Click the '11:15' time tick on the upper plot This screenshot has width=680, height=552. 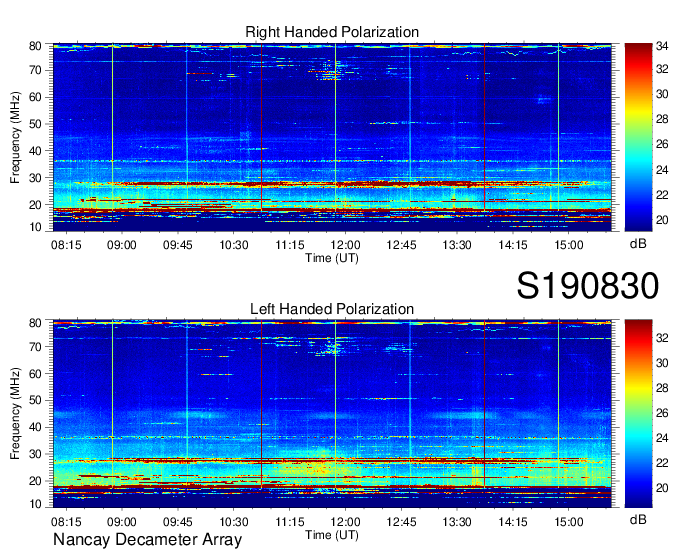click(290, 245)
